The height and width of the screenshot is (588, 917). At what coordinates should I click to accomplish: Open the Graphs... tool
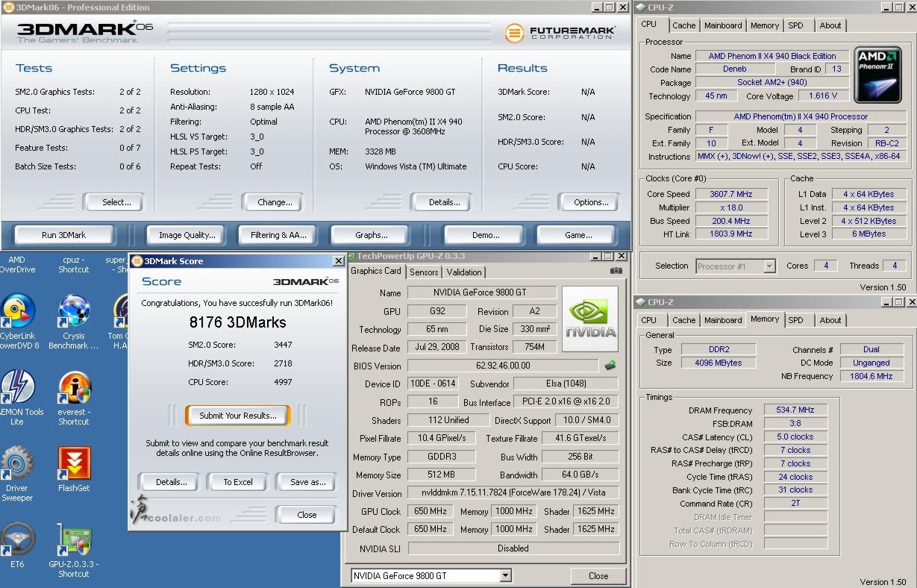click(371, 235)
